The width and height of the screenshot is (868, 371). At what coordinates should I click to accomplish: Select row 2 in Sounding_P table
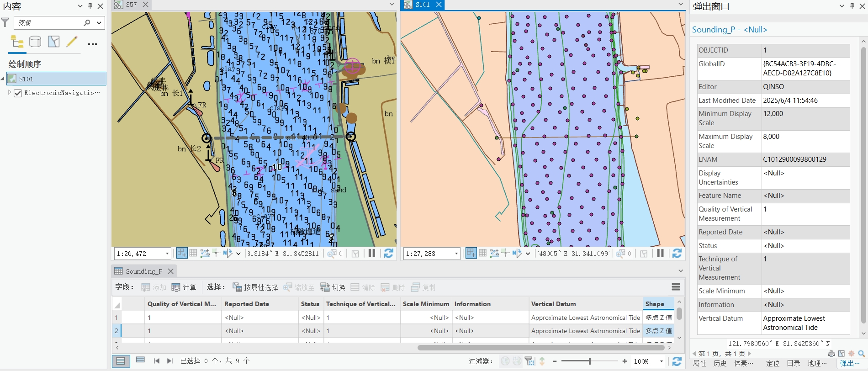coord(116,331)
